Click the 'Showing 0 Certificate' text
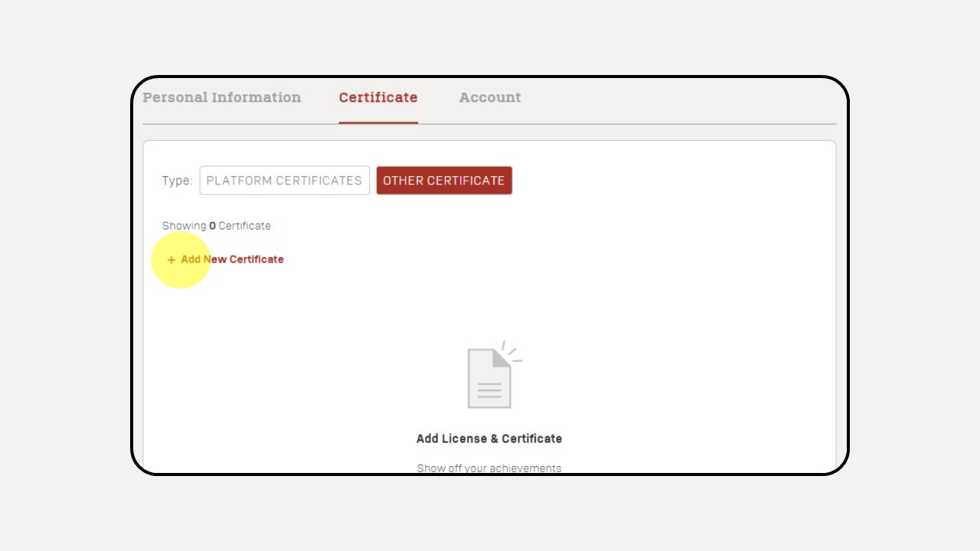 point(217,226)
